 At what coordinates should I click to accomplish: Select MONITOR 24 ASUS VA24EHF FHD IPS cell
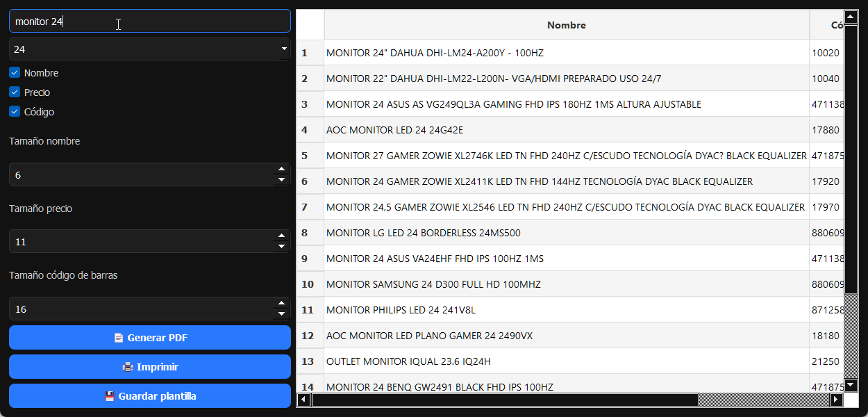click(567, 259)
